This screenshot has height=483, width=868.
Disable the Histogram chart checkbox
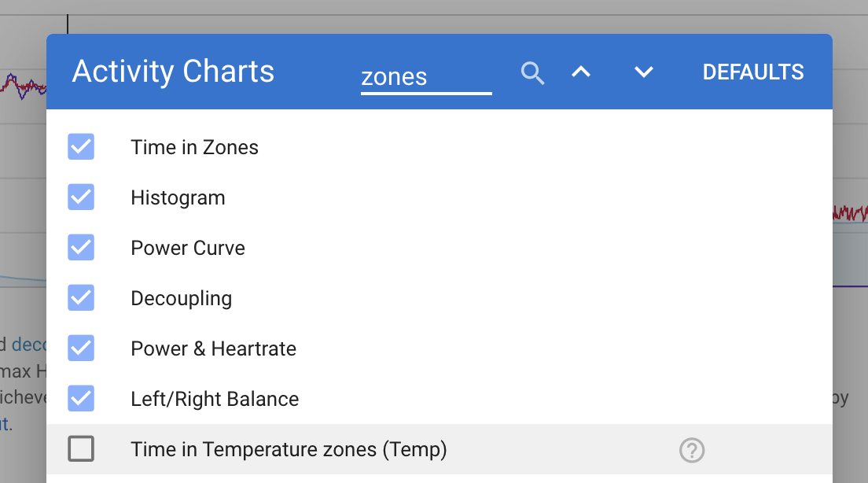tap(81, 197)
